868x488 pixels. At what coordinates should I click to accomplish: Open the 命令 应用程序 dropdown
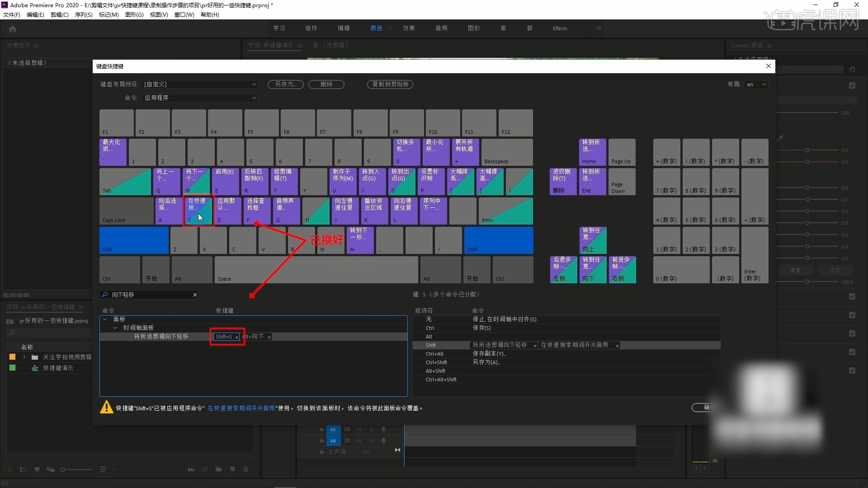tap(199, 98)
